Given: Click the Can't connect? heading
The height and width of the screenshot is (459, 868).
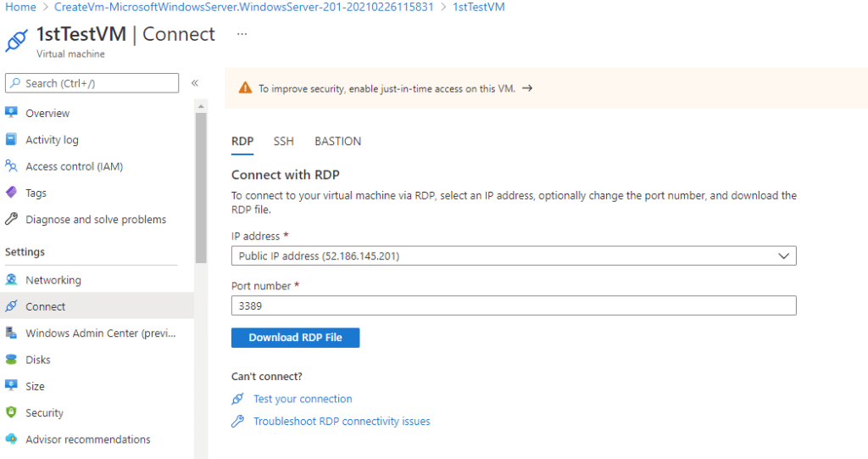Looking at the screenshot, I should 267,377.
